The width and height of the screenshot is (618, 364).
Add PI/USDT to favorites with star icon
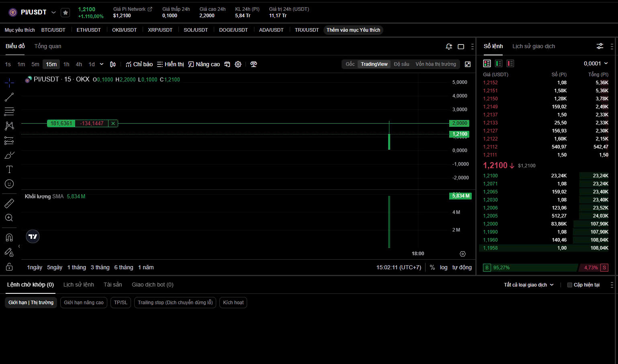click(65, 13)
